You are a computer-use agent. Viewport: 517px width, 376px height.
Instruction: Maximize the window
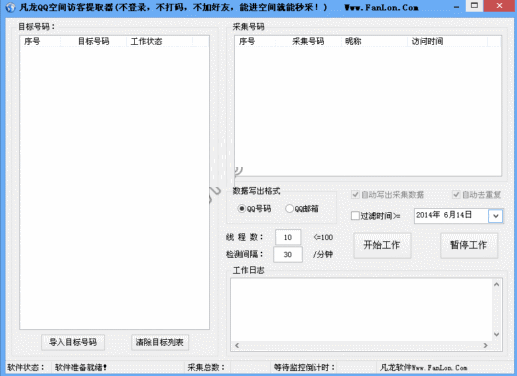[474, 6]
